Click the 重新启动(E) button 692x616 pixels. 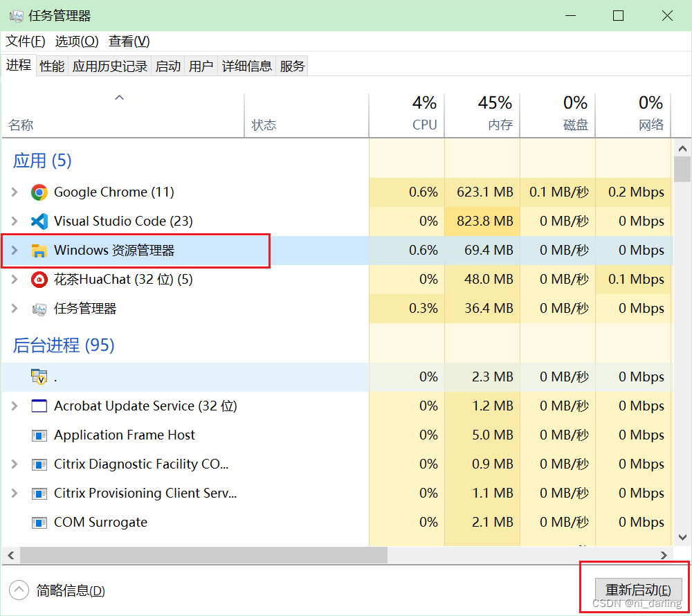638,590
